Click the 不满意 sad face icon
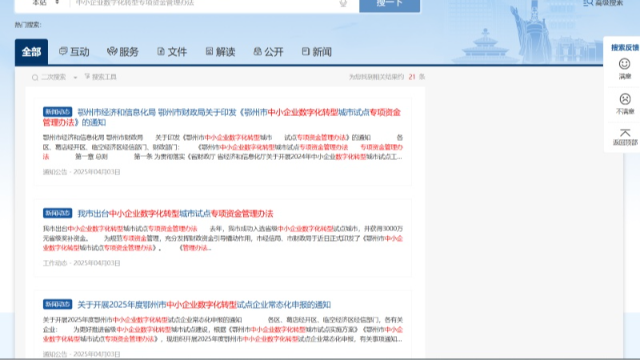The image size is (640, 360). point(625,99)
